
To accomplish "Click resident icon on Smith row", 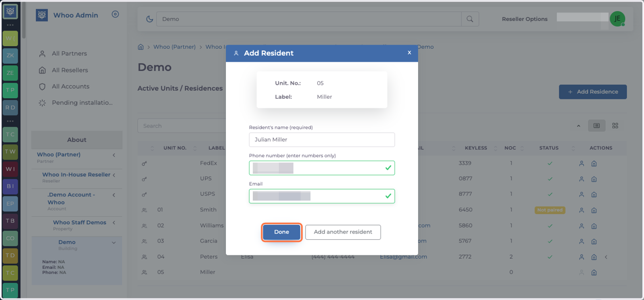I will (x=581, y=210).
